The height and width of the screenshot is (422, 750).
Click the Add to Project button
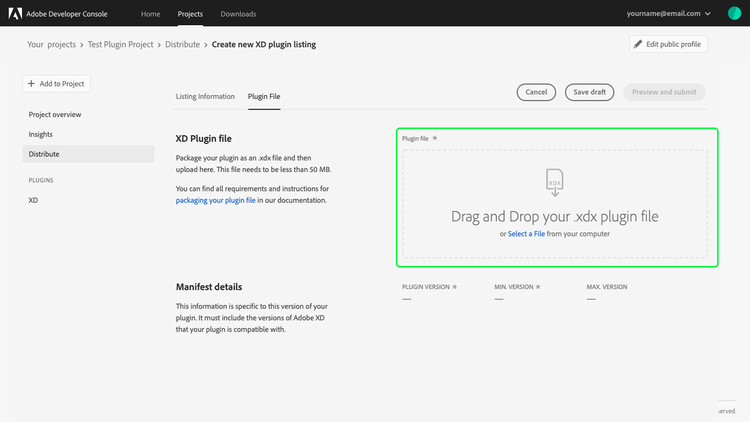click(56, 83)
